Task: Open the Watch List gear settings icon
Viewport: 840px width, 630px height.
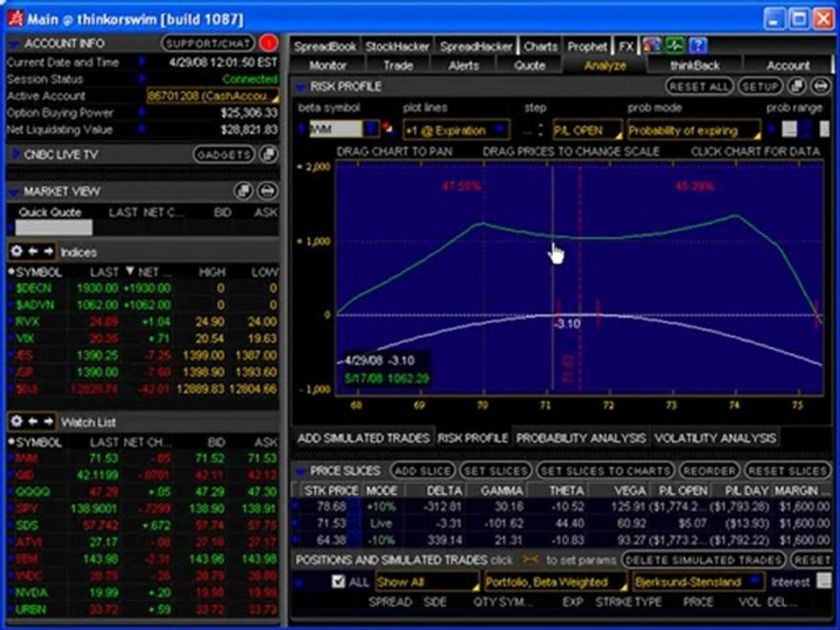Action: coord(17,421)
